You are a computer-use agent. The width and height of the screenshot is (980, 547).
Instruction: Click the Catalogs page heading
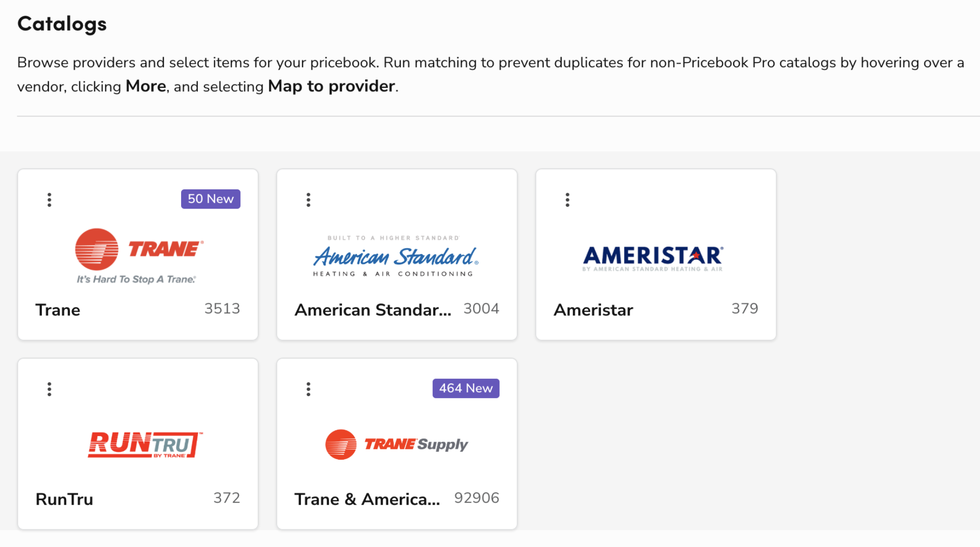62,23
